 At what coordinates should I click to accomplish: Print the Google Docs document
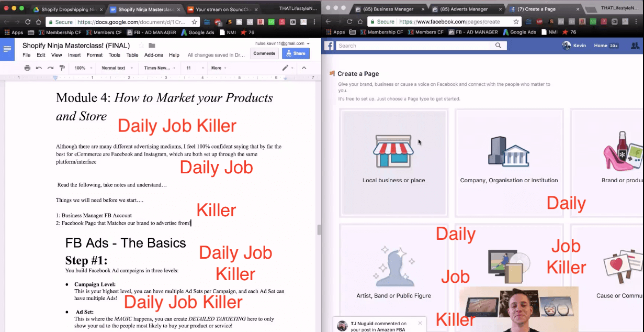pos(27,68)
